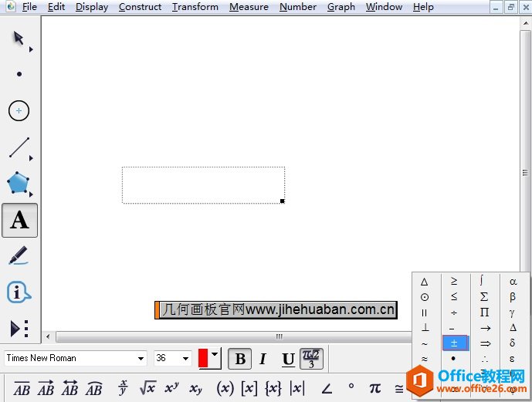
Task: Click inside the empty text box
Action: click(x=202, y=185)
